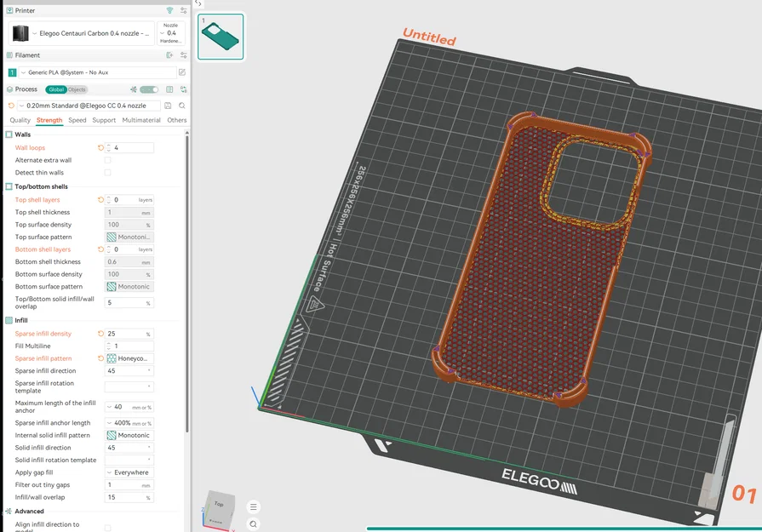The height and width of the screenshot is (532, 762).
Task: Switch to the Speed tab
Action: (77, 120)
